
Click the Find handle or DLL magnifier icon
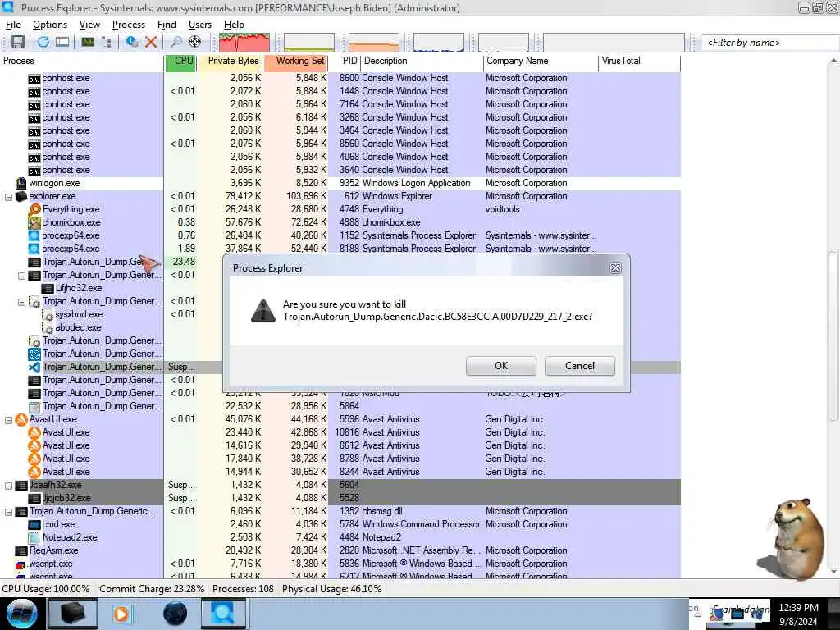point(176,42)
